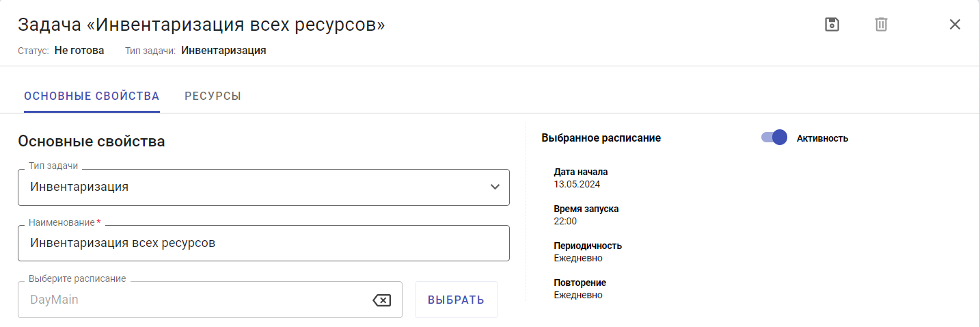Click the Активность label text
This screenshot has height=327, width=980.
pyautogui.click(x=822, y=138)
